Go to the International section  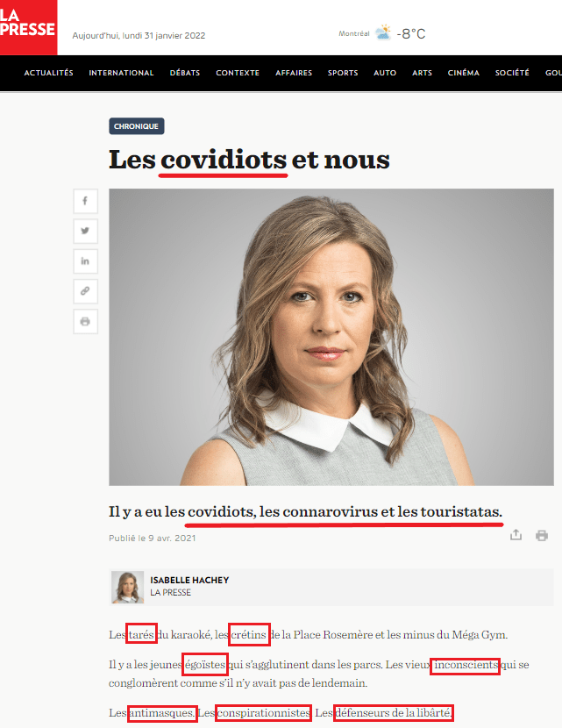click(x=121, y=73)
